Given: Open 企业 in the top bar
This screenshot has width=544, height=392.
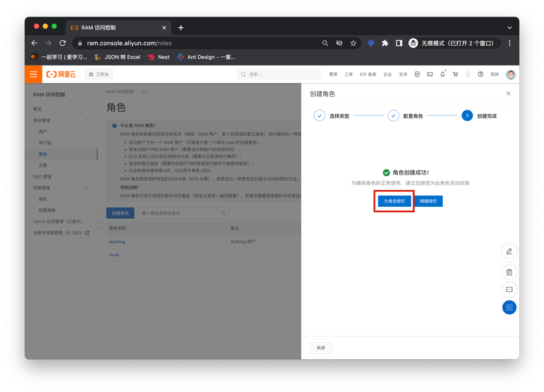Looking at the screenshot, I should pyautogui.click(x=388, y=74).
